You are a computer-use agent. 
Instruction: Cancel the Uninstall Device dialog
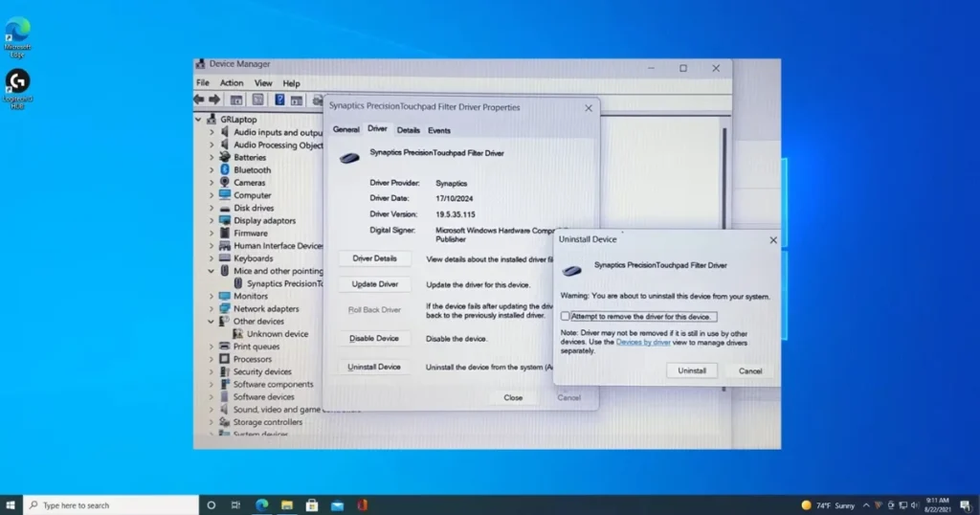750,370
